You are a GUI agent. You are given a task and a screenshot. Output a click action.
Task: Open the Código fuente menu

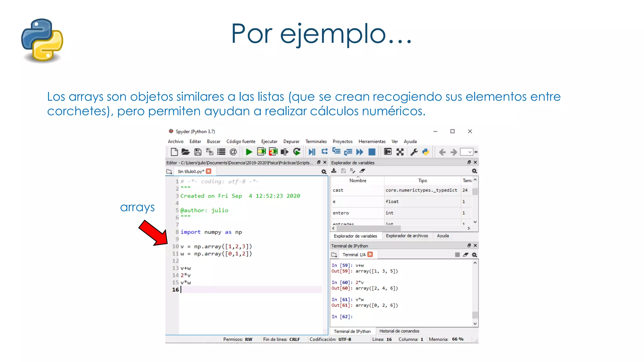point(241,141)
